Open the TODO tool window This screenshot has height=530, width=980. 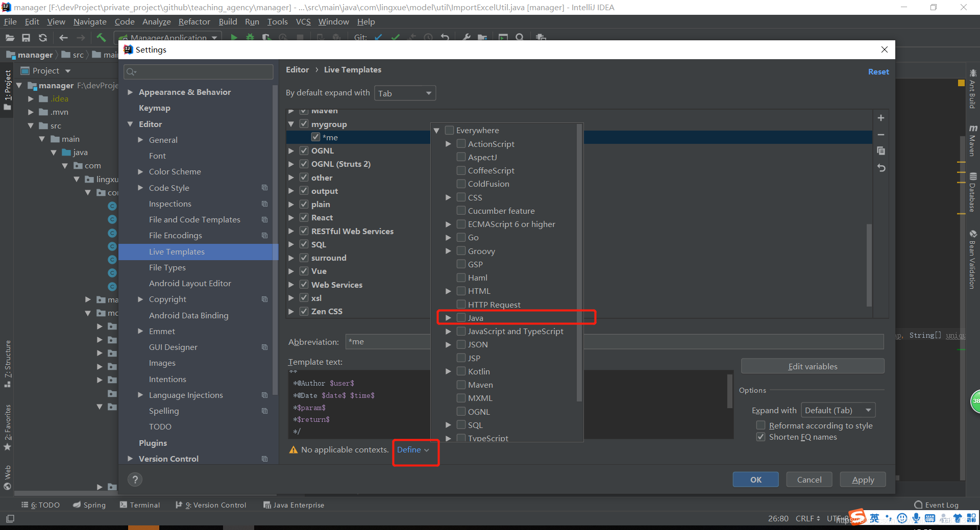tap(40, 505)
